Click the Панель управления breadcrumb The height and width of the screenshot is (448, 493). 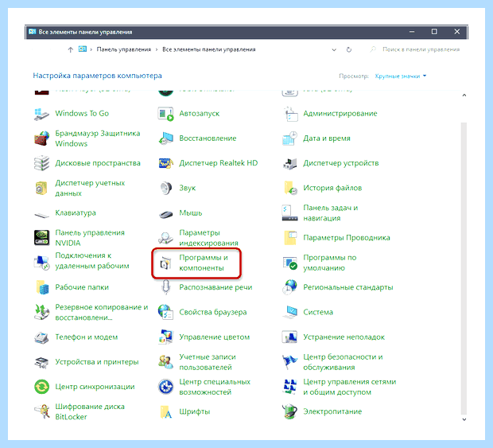coord(123,49)
